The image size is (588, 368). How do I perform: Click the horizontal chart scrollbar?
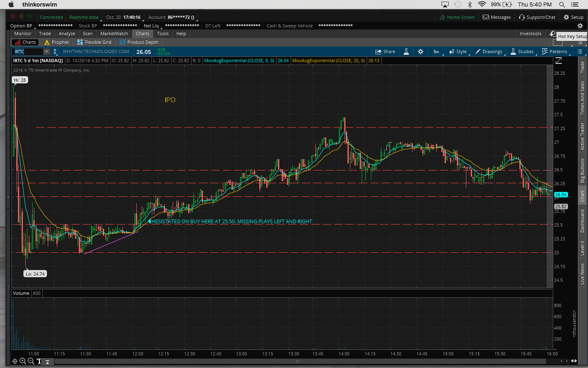click(x=297, y=361)
